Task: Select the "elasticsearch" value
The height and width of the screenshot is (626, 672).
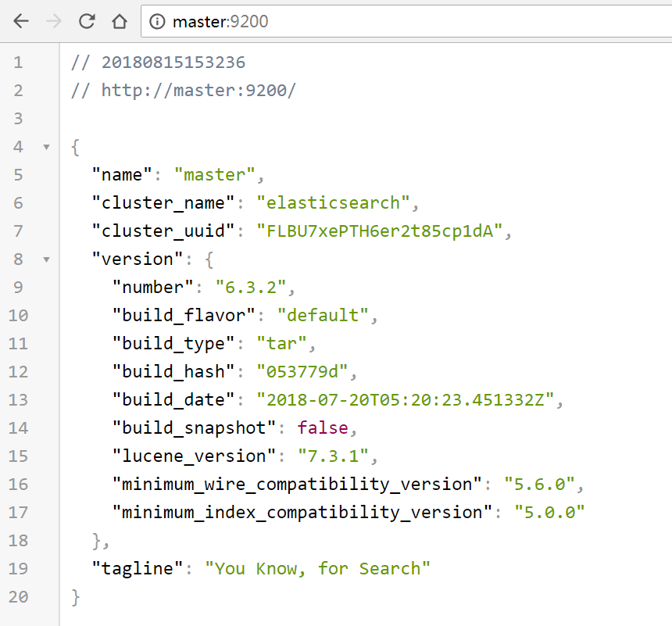Action: coord(334,203)
